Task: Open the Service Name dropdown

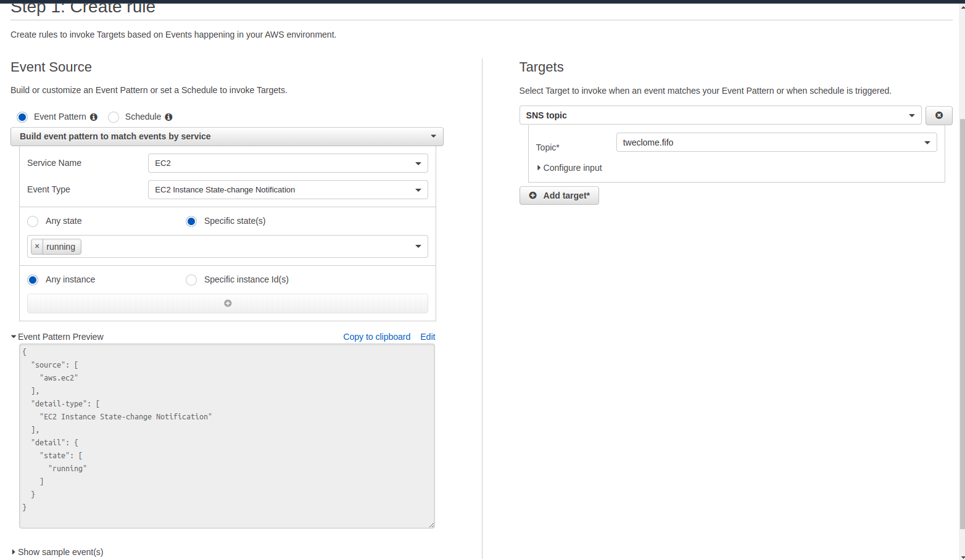Action: (418, 163)
